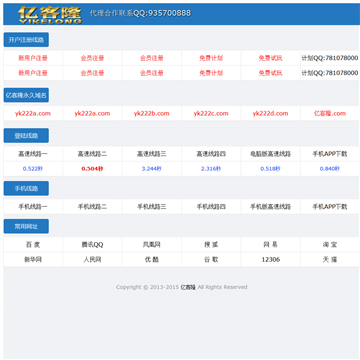Open 新用户注册 in the first registration row
The width and height of the screenshot is (360, 360).
point(33,58)
